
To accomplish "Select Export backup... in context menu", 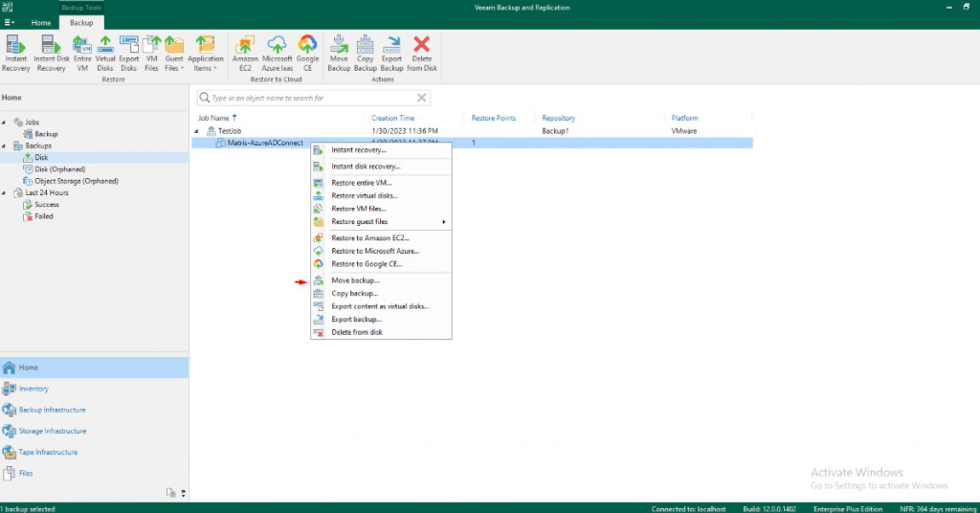I will [x=356, y=319].
